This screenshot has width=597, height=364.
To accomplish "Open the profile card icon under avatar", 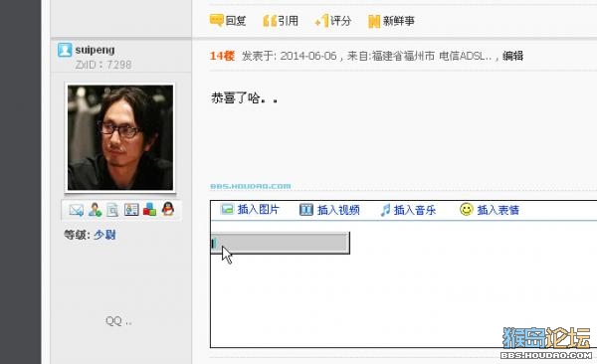I will 131,210.
